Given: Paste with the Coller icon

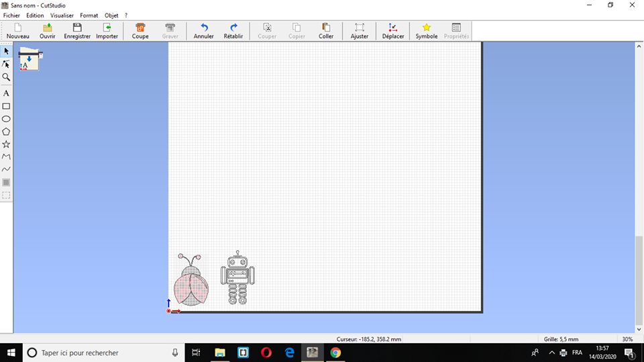Looking at the screenshot, I should coord(326,31).
